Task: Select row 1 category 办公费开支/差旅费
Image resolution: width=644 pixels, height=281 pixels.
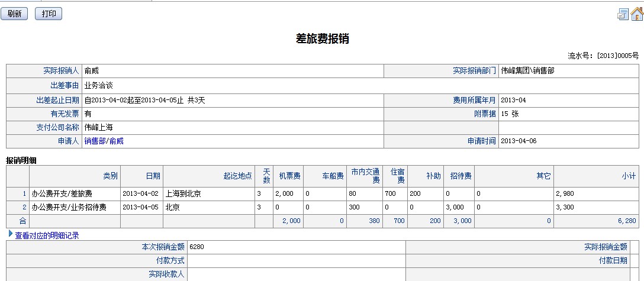Action: coord(62,193)
